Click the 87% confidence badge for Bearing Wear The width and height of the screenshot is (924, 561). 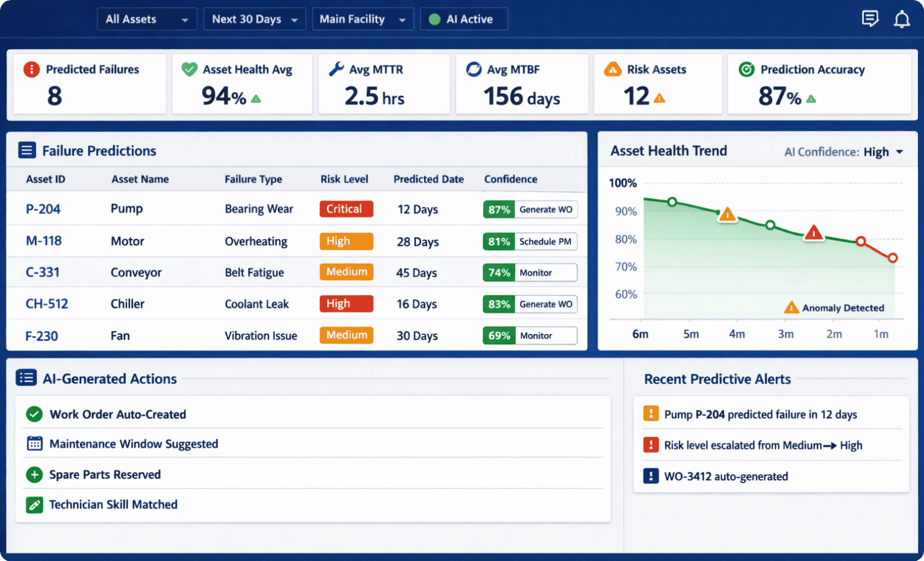pyautogui.click(x=498, y=209)
